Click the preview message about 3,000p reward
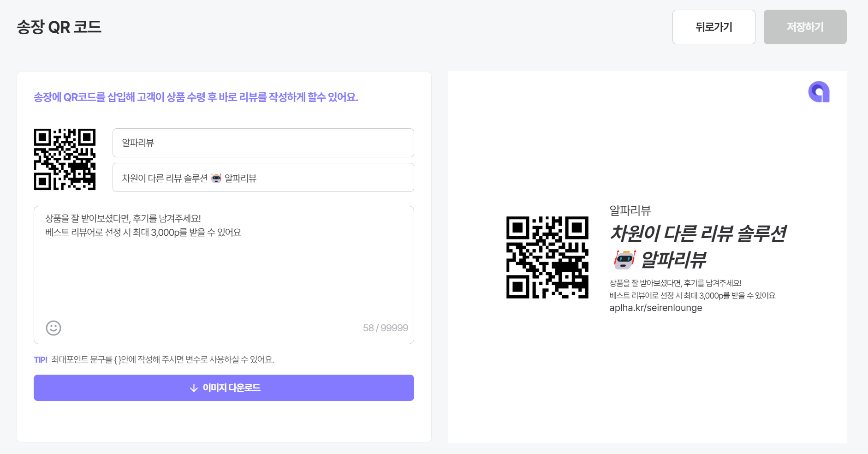The height and width of the screenshot is (454, 868). (692, 296)
